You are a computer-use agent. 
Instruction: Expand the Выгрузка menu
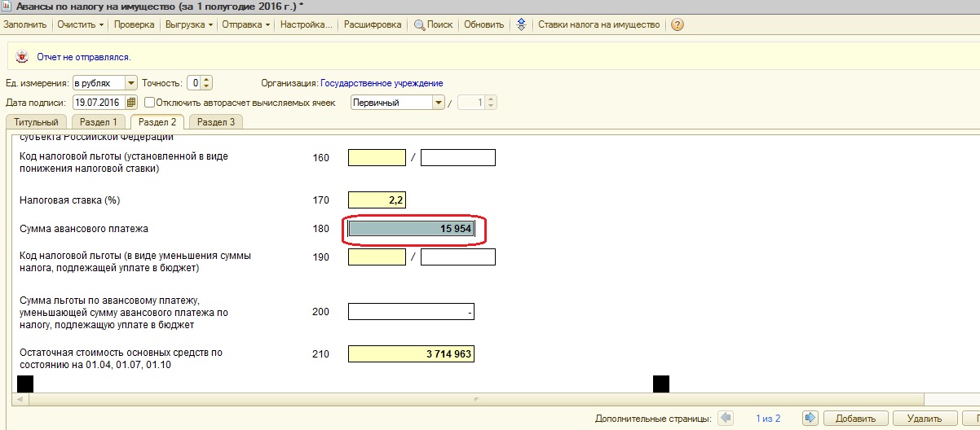point(189,24)
